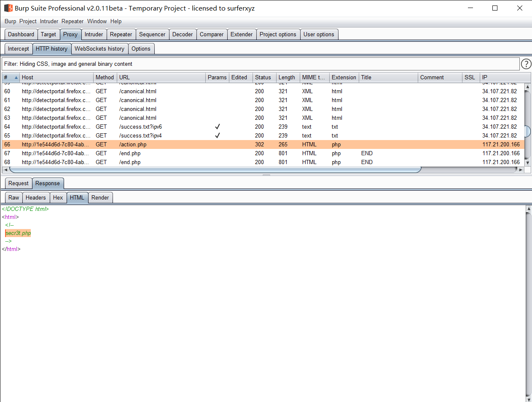The height and width of the screenshot is (402, 532).
Task: Select the Response tab
Action: 48,183
